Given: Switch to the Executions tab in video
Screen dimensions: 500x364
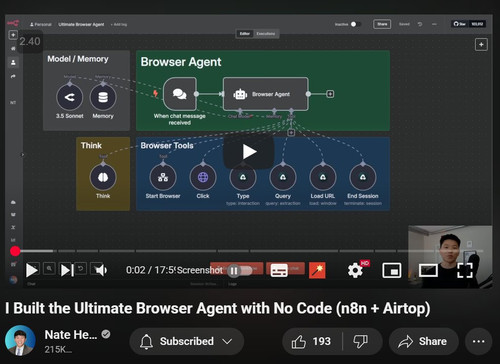Looking at the screenshot, I should click(266, 34).
